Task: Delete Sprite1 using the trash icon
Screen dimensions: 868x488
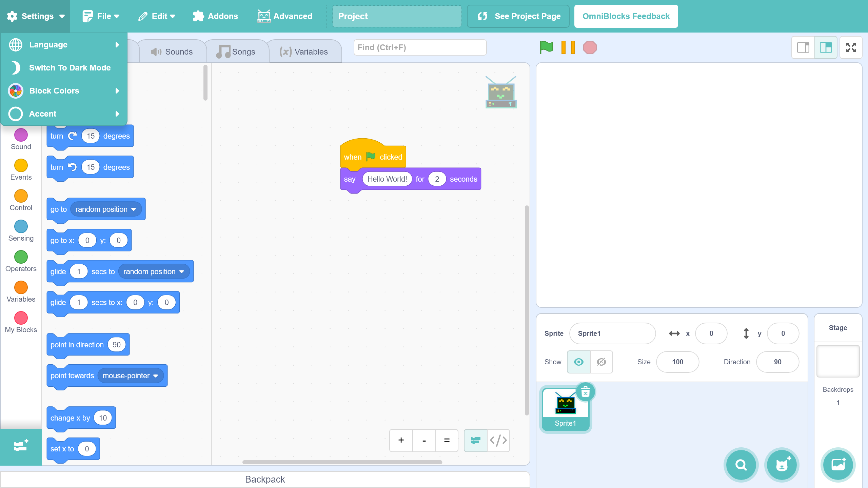Action: (585, 392)
